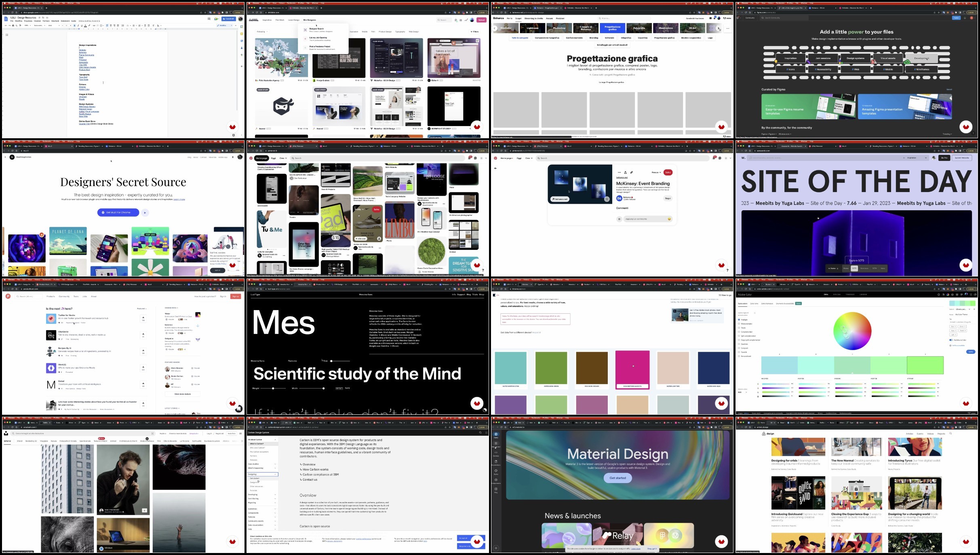Click the round play button beside Get Muzli for Chrome
Image resolution: width=980 pixels, height=555 pixels.
coord(145,213)
